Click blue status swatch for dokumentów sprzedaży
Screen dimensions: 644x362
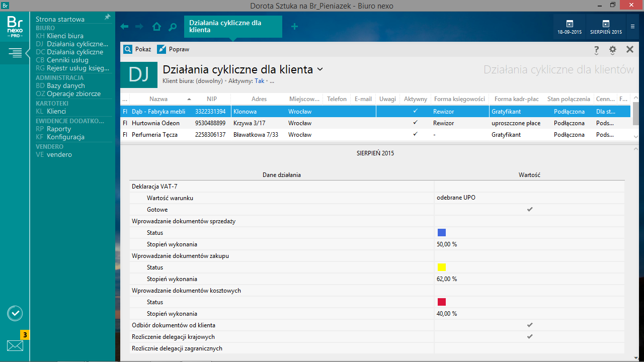442,232
